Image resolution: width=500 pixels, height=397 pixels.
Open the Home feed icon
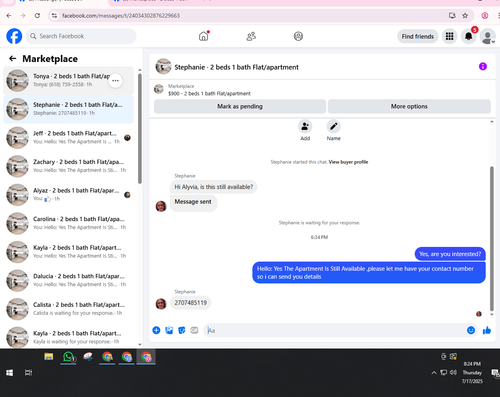click(x=203, y=36)
